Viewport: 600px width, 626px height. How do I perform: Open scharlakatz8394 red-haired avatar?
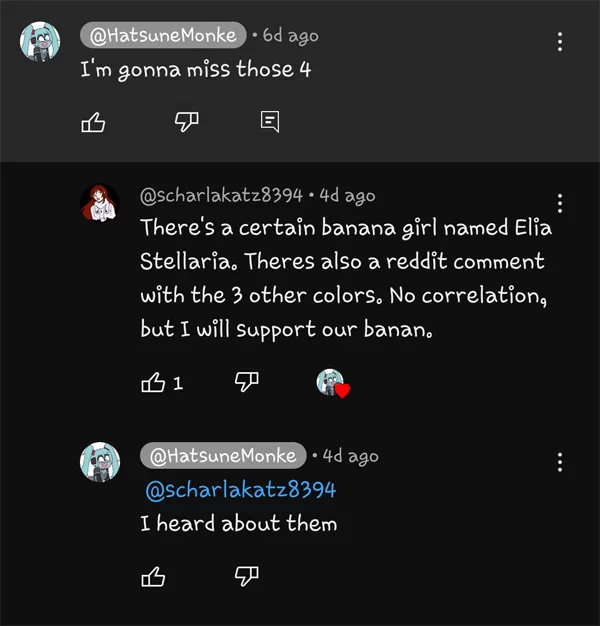100,203
